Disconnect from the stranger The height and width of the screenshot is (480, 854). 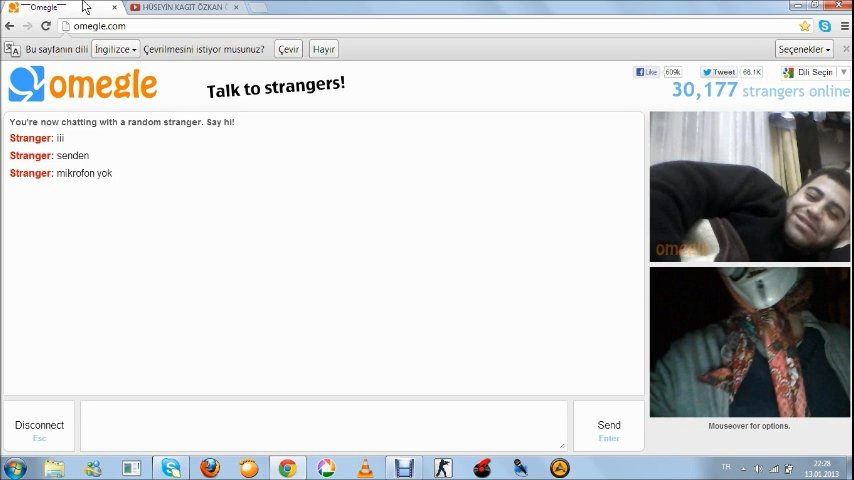tap(39, 427)
